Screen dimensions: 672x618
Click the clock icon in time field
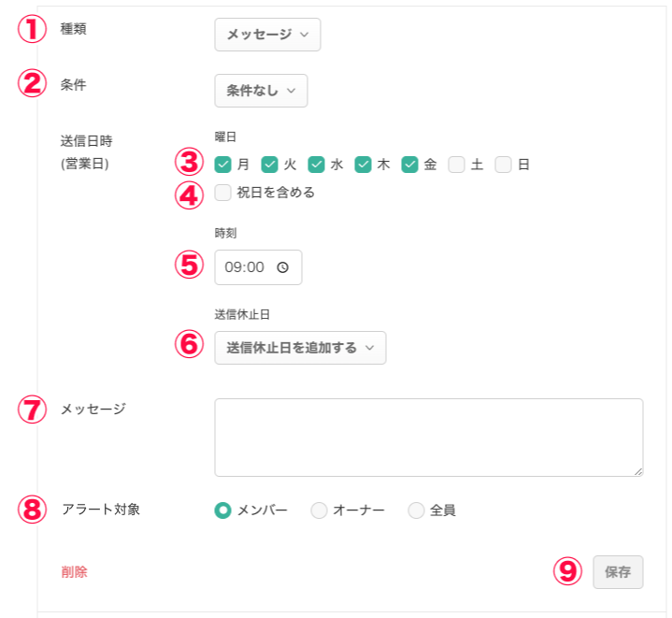283,267
